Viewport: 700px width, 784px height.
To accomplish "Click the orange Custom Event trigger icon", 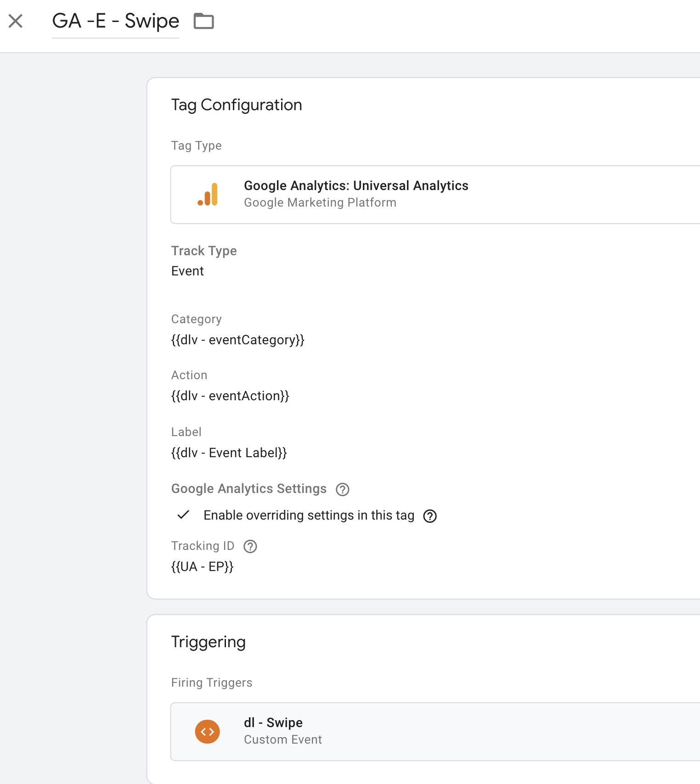I will click(x=208, y=731).
